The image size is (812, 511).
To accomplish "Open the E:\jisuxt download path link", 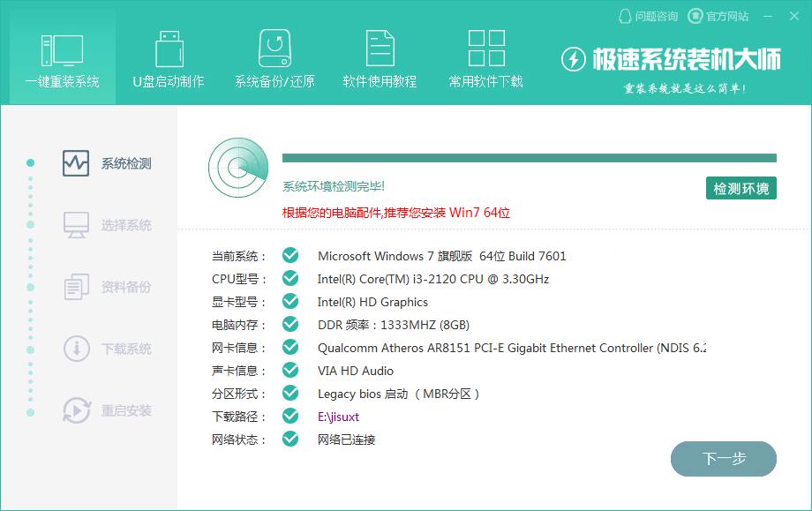I will pyautogui.click(x=339, y=416).
